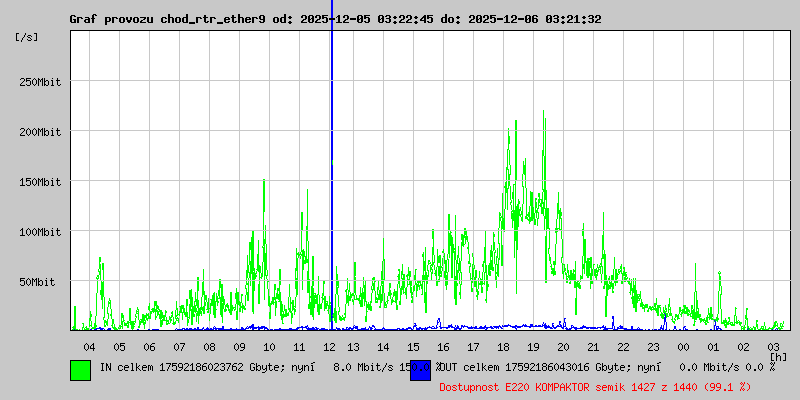The width and height of the screenshot is (800, 400).
Task: Click the 200Mbit y-axis label
Action: click(x=40, y=132)
